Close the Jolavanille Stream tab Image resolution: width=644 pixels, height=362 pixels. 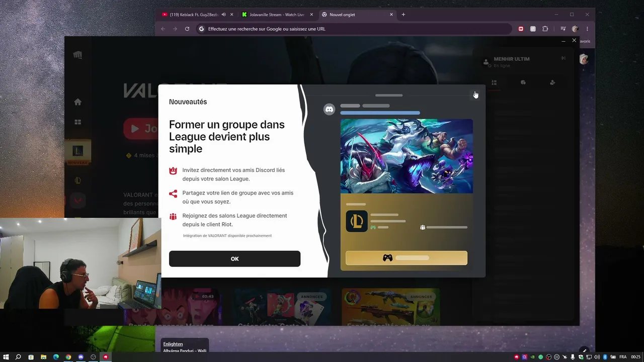(311, 15)
